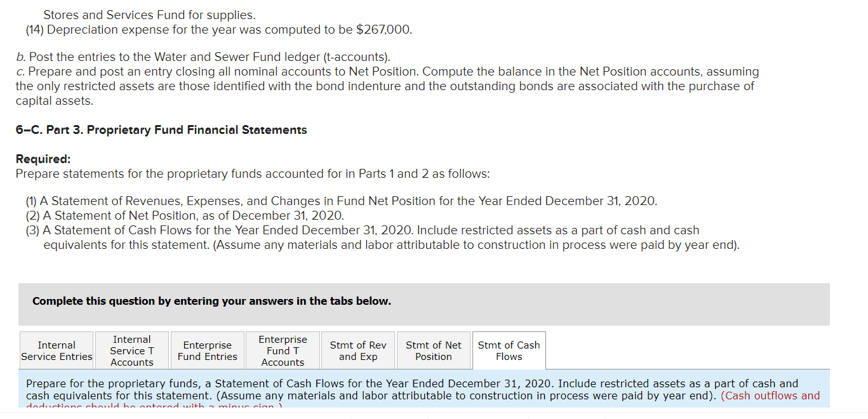Image resolution: width=868 pixels, height=419 pixels.
Task: Select the Enterprise Fund Entries tab
Action: click(x=207, y=350)
